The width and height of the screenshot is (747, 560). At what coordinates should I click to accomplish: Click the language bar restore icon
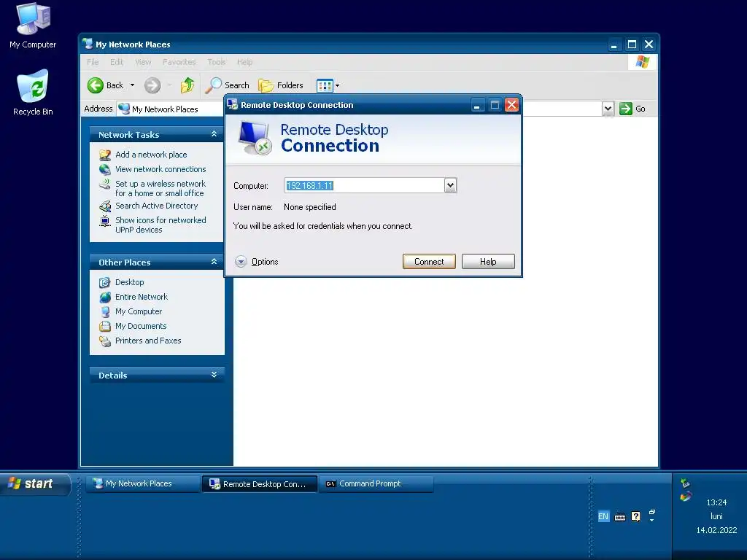pos(652,512)
